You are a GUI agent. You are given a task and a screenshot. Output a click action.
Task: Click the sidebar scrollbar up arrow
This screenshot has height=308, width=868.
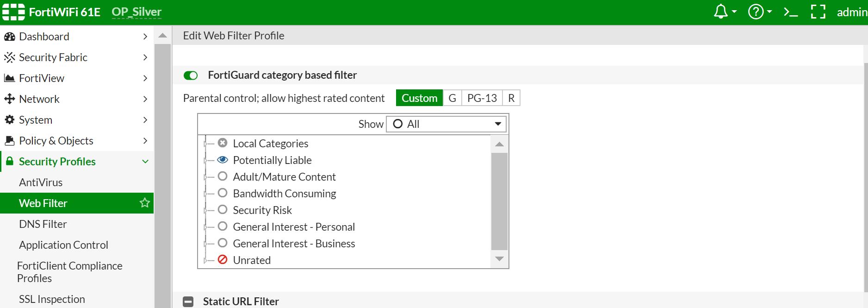click(x=162, y=36)
